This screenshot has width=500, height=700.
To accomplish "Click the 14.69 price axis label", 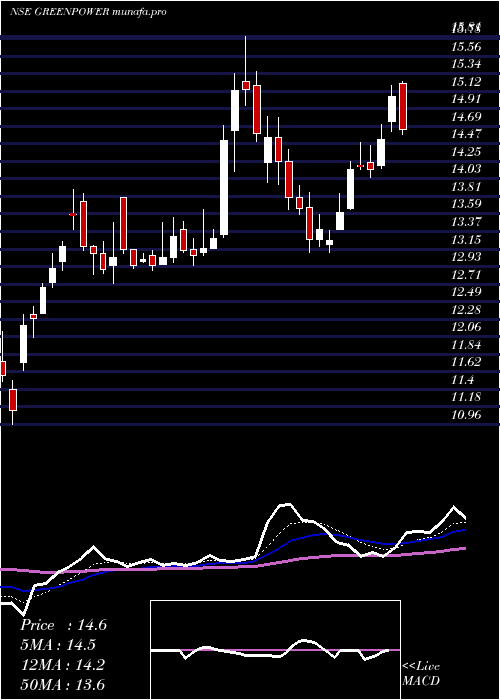I will [x=466, y=117].
